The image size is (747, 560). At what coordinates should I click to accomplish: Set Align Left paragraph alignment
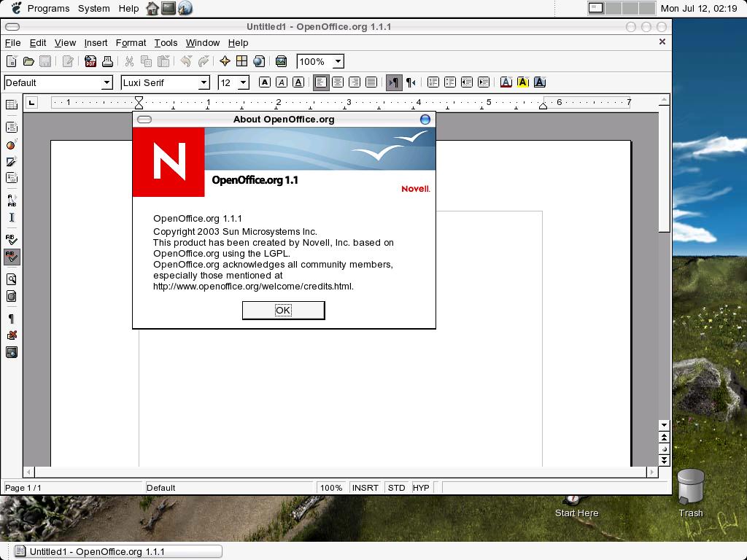click(x=321, y=82)
